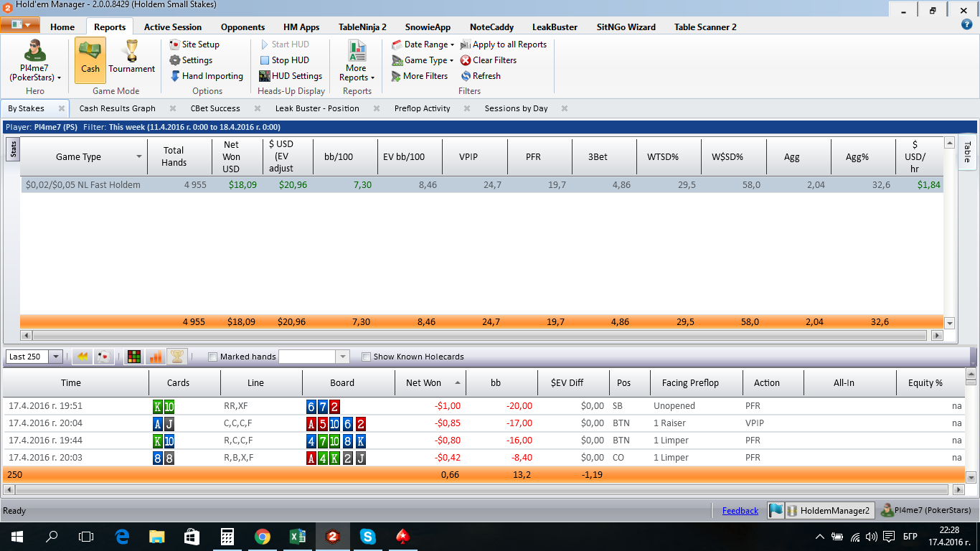Viewport: 980px width, 551px height.
Task: Open the application menu button
Action: pyautogui.click(x=20, y=25)
